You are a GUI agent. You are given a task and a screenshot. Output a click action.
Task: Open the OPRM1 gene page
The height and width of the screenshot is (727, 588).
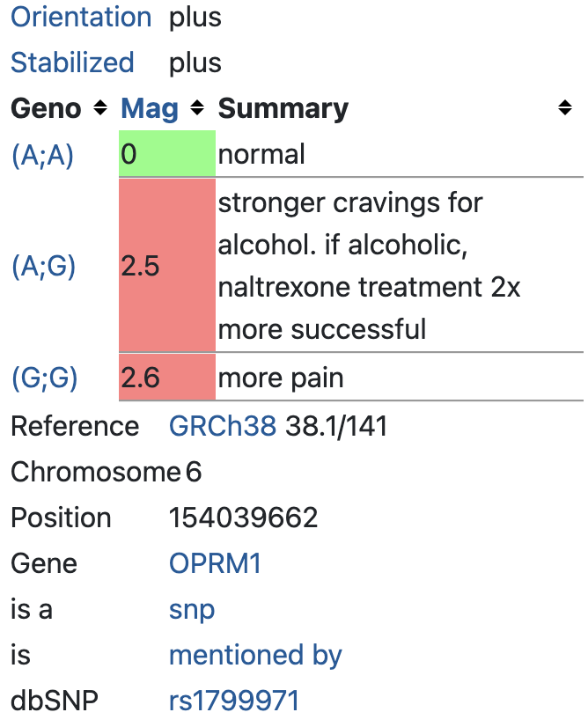click(215, 563)
